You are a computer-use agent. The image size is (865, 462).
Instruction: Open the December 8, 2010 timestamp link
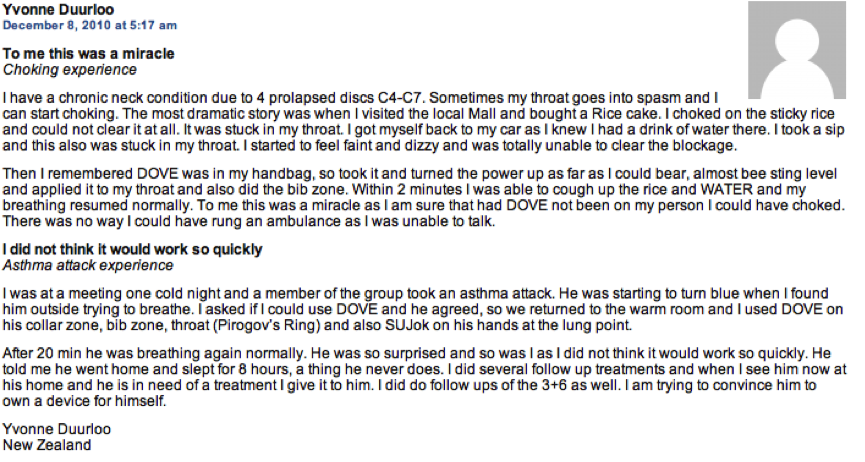tap(90, 25)
